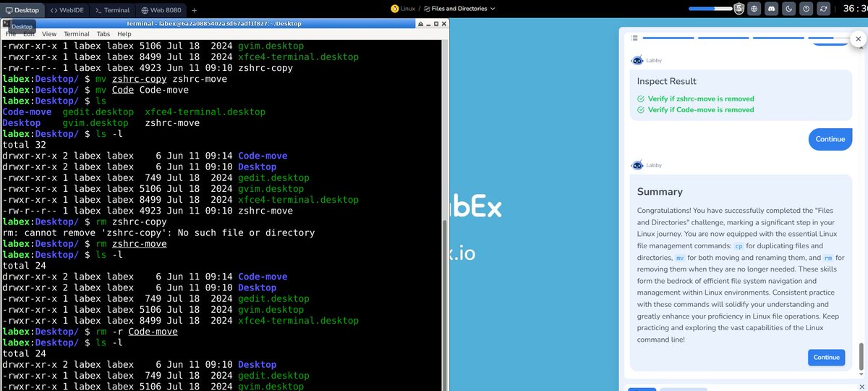
Task: Click the Labby avatar above Summary
Action: tap(637, 165)
